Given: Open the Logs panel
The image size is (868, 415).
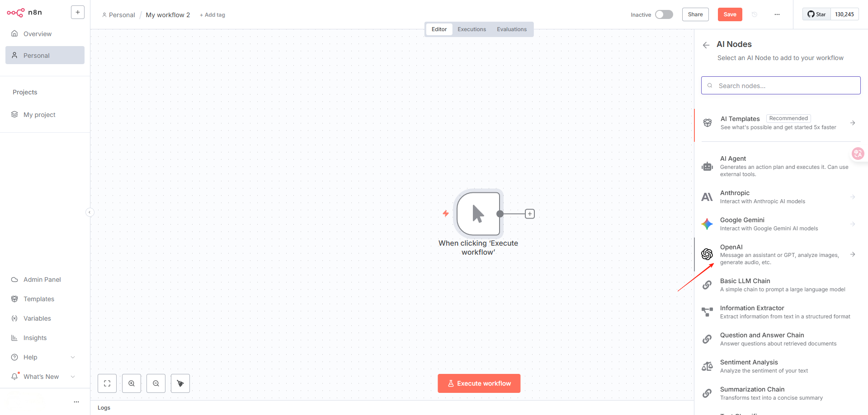Looking at the screenshot, I should 104,408.
